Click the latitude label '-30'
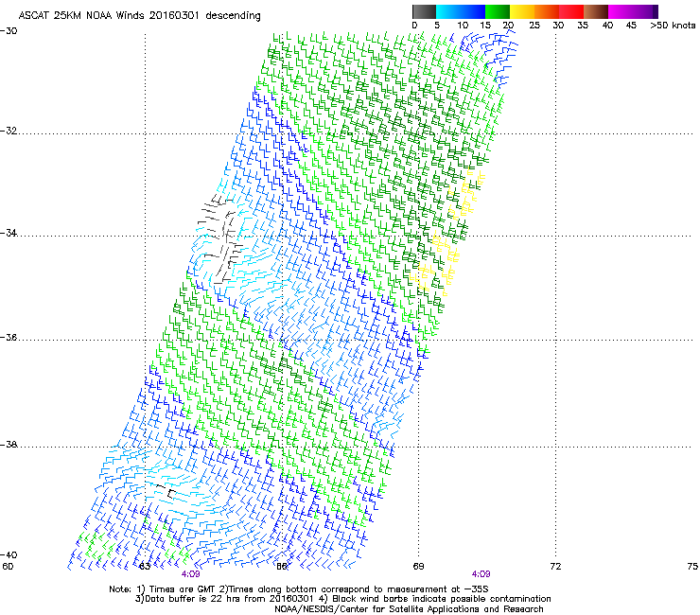The width and height of the screenshot is (700, 615). [x=9, y=31]
